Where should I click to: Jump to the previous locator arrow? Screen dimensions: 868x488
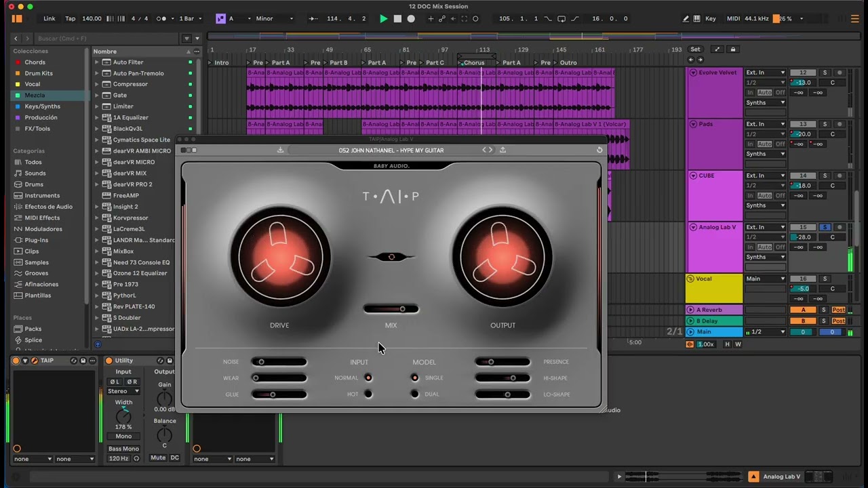click(691, 60)
